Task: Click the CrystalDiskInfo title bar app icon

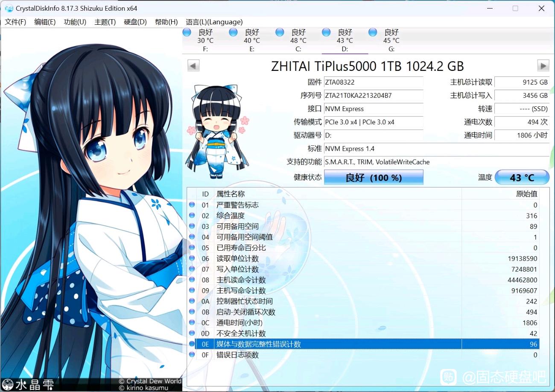Action: point(9,9)
